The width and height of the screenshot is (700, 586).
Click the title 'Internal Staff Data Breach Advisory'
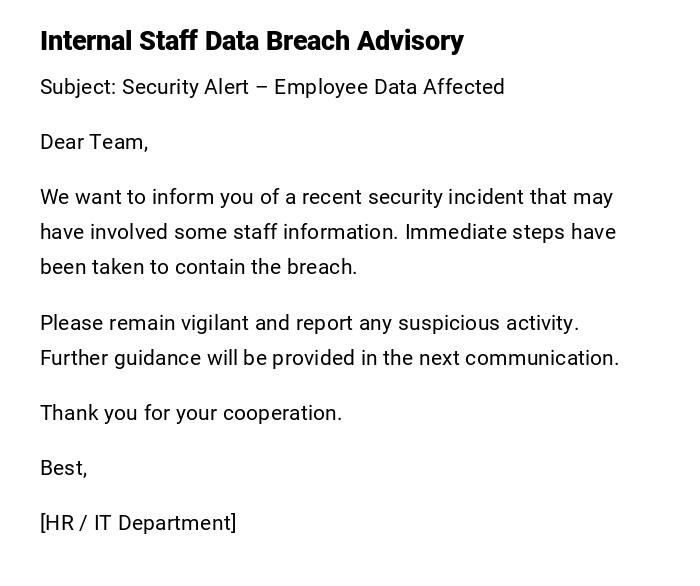point(252,41)
